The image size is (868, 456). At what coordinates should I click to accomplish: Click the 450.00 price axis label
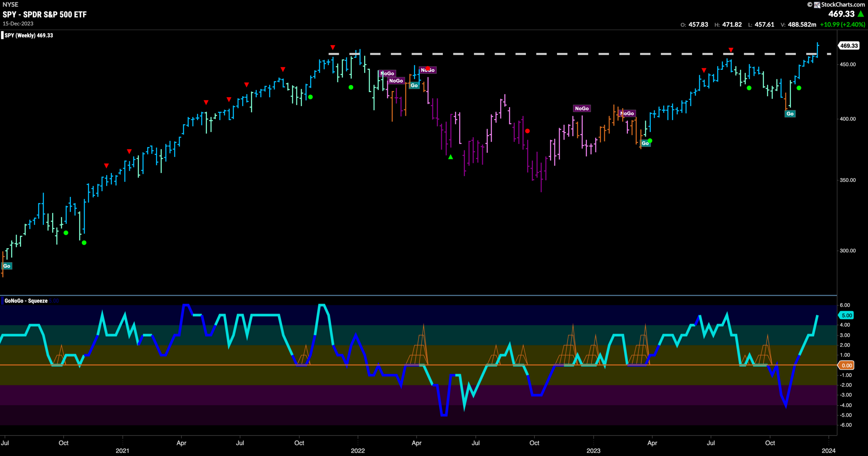tap(848, 64)
